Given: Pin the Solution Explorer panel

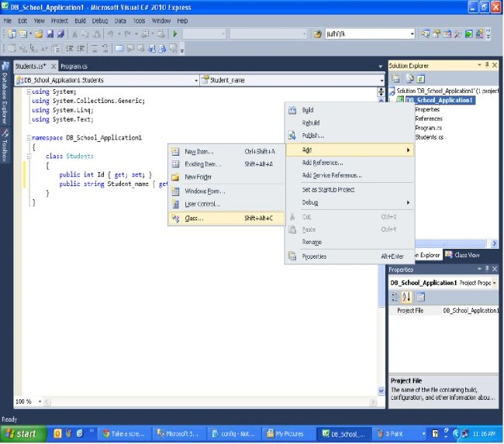Looking at the screenshot, I should coord(487,65).
